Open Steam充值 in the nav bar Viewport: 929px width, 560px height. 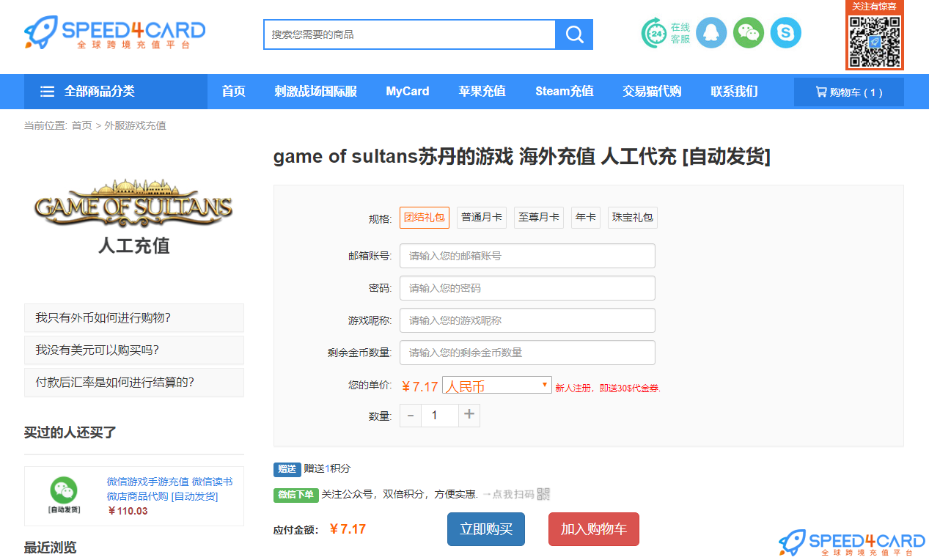[x=565, y=92]
